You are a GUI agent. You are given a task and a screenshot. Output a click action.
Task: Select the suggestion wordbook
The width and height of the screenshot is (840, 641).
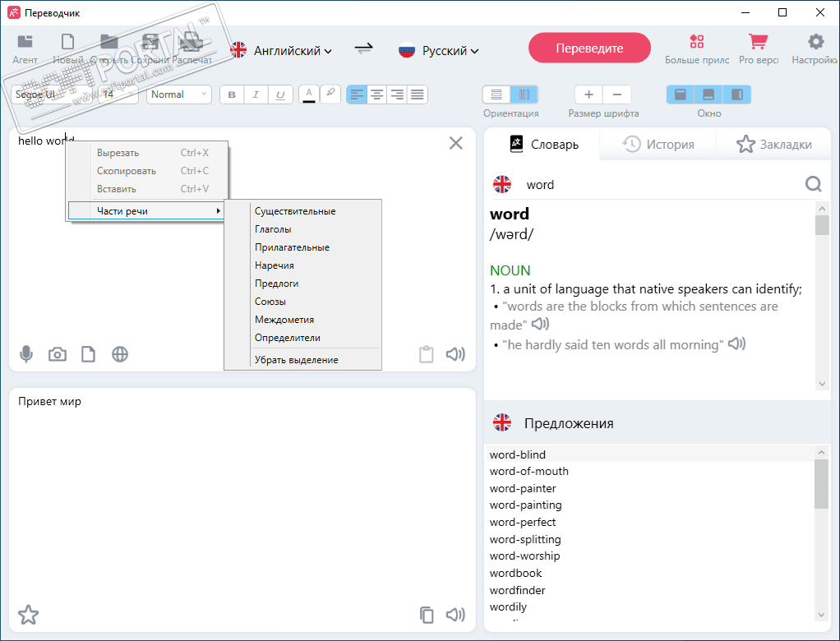click(x=515, y=573)
